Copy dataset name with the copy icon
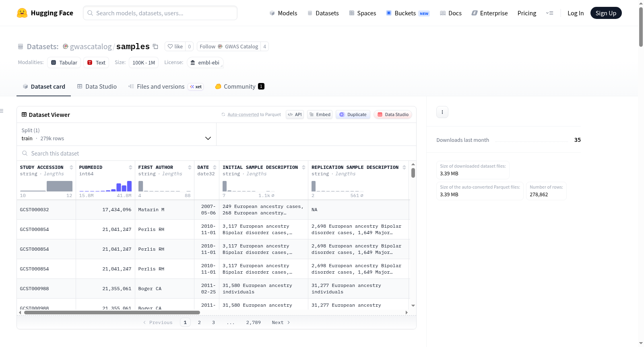Screen dimensions: 644x347 pos(155,46)
